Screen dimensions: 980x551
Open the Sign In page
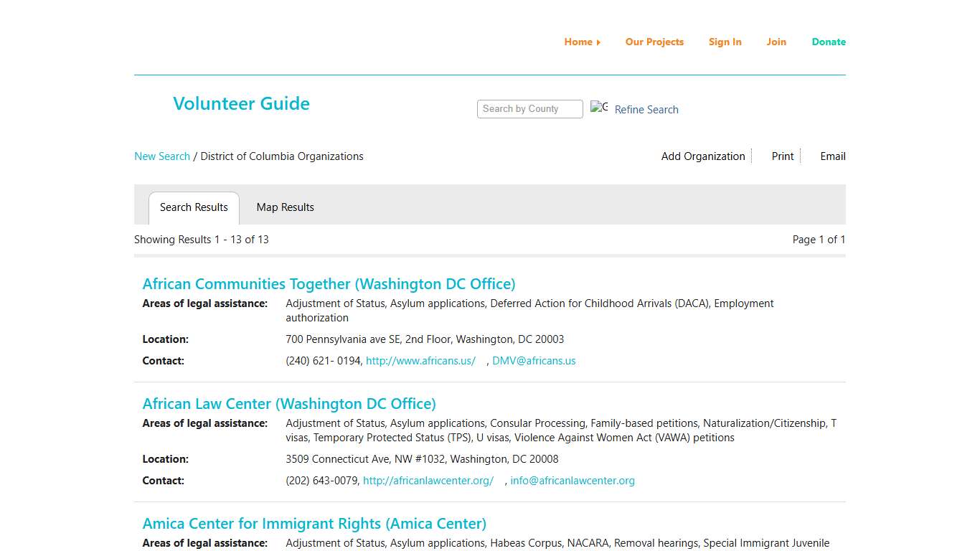click(725, 42)
